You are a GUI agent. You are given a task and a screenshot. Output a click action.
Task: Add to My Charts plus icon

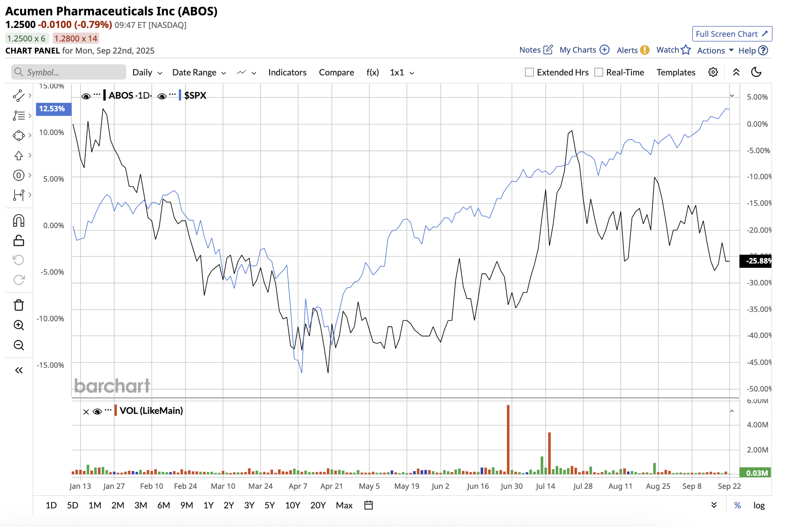pyautogui.click(x=604, y=50)
